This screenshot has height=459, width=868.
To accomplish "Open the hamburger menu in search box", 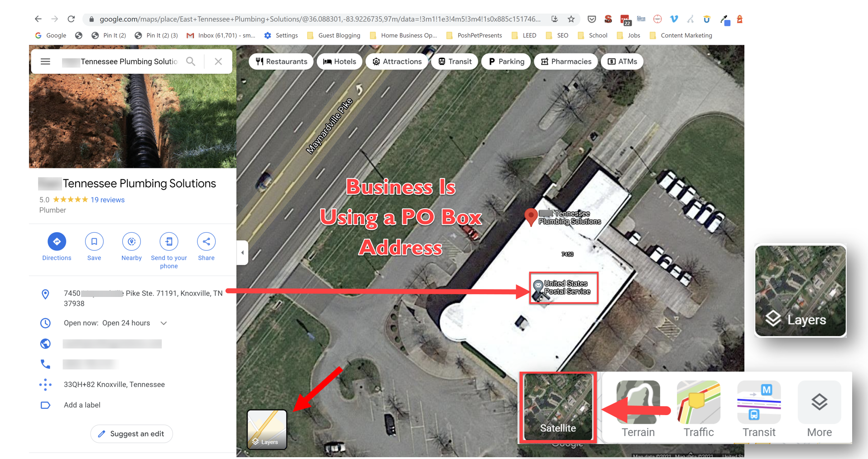I will [x=45, y=62].
